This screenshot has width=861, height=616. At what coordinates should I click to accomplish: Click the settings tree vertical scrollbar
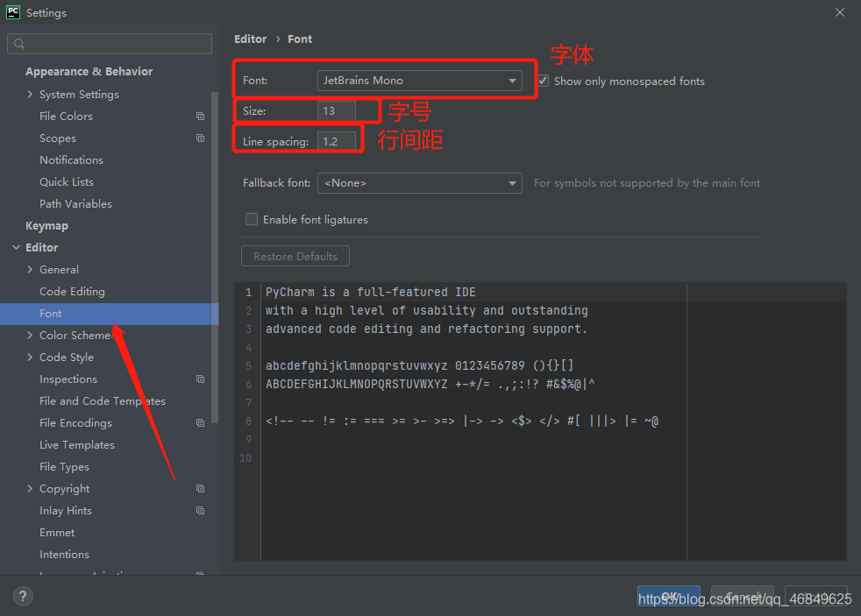coord(215,258)
